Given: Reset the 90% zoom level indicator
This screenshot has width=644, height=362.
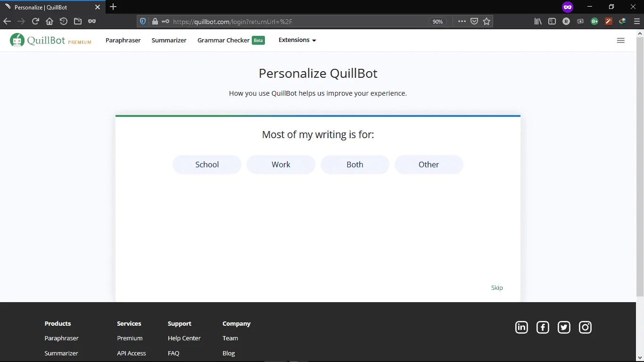Looking at the screenshot, I should coord(438,21).
